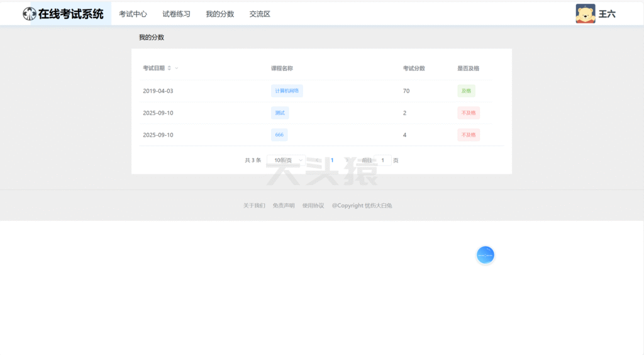Open the 交流区 menu item
This screenshot has width=644, height=355.
click(260, 14)
